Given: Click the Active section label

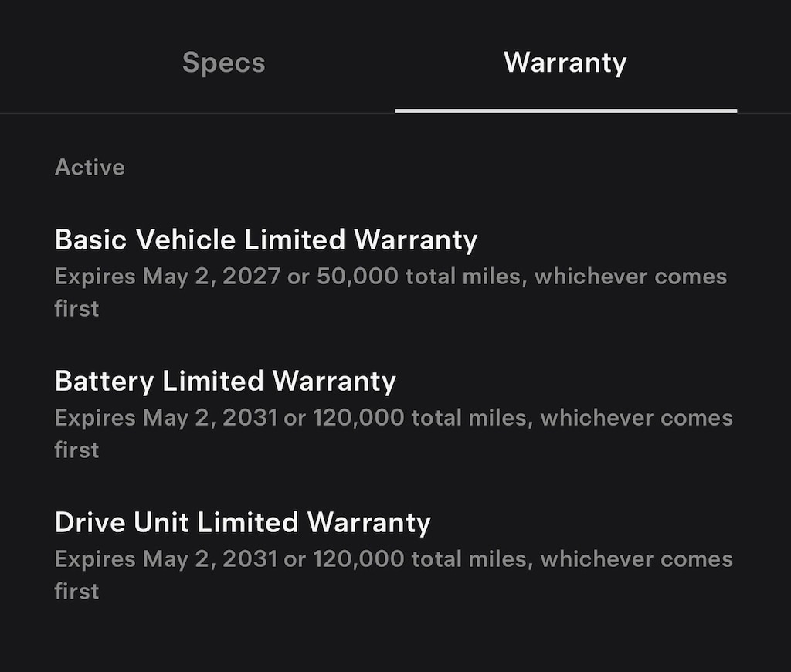Looking at the screenshot, I should [90, 167].
